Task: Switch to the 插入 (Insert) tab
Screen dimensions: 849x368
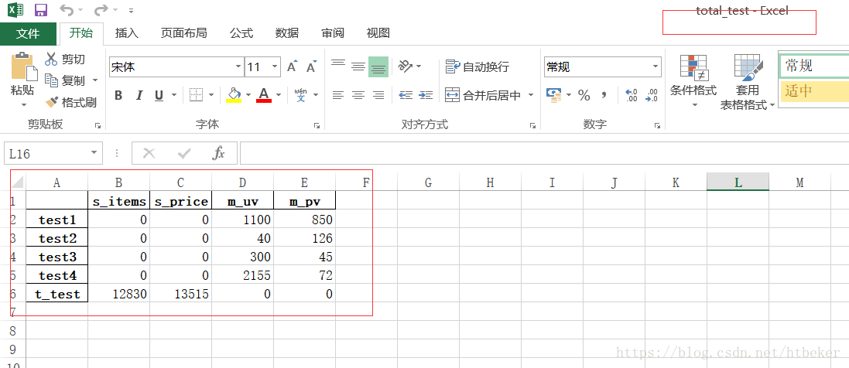Action: 127,33
